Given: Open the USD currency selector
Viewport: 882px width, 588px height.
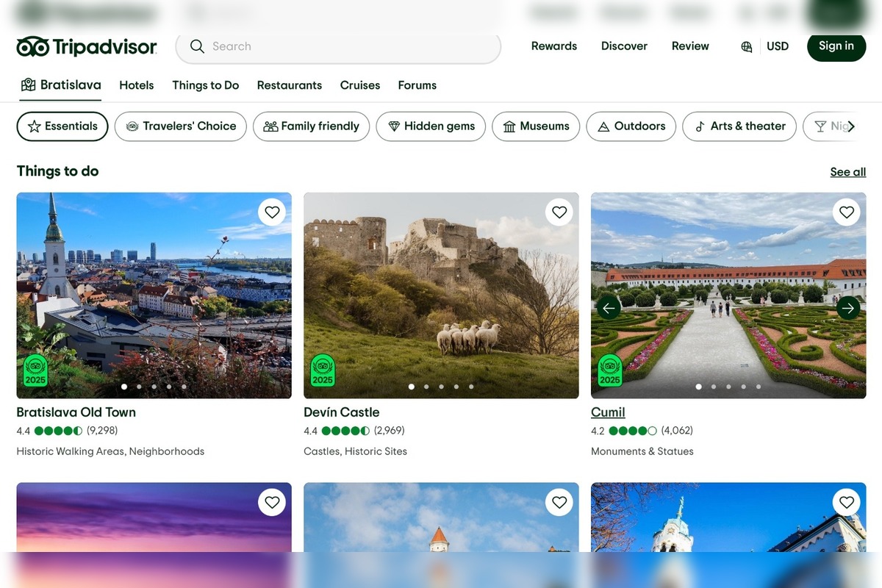Looking at the screenshot, I should tap(778, 46).
